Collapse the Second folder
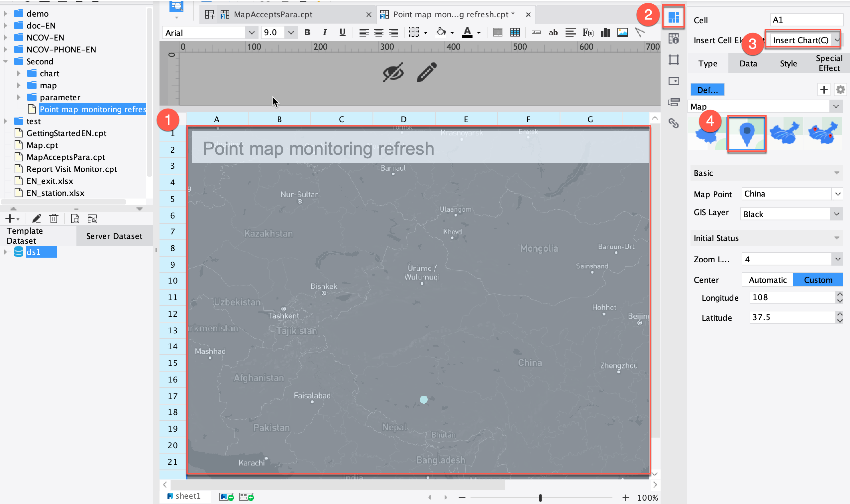The width and height of the screenshot is (850, 504). tap(6, 62)
